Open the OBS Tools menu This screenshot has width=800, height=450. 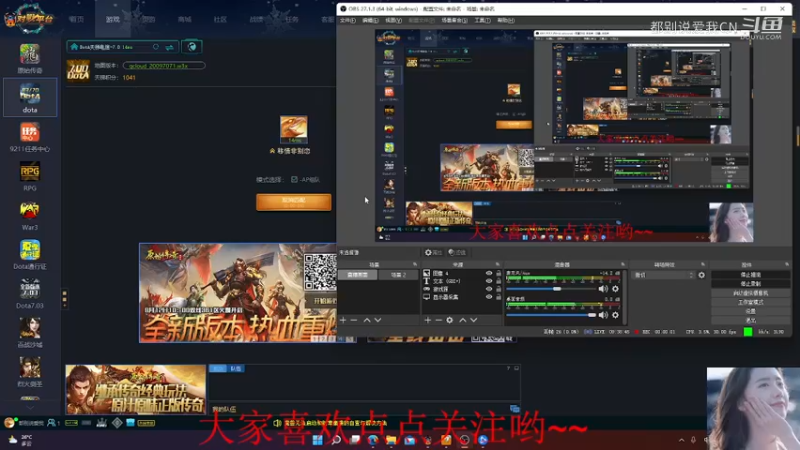[482, 20]
